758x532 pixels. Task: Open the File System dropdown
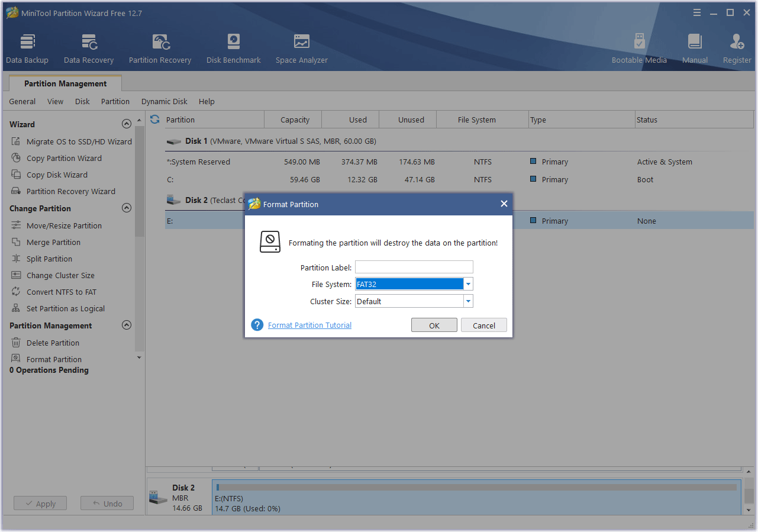(x=468, y=284)
